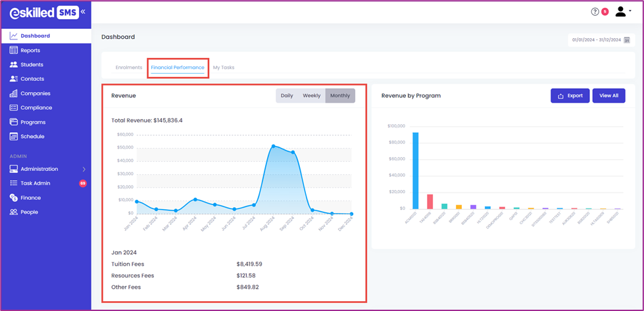
Task: Click the Task Admin badge showing 69
Action: (82, 183)
